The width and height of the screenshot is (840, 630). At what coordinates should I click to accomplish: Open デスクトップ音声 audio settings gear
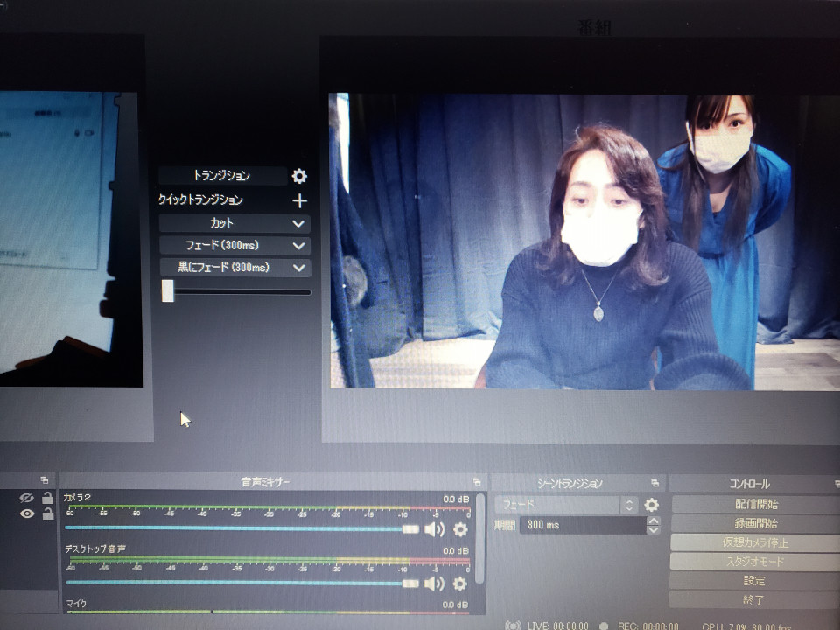coord(459,584)
